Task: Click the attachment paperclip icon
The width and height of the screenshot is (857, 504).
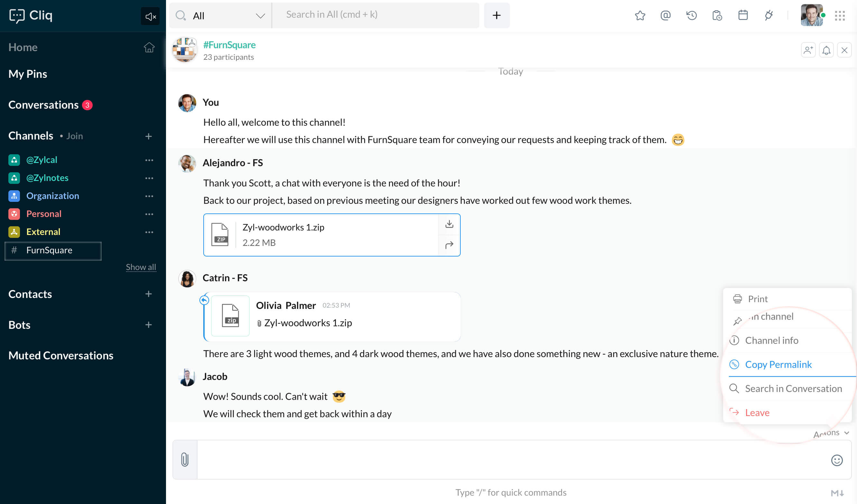Action: (x=185, y=459)
